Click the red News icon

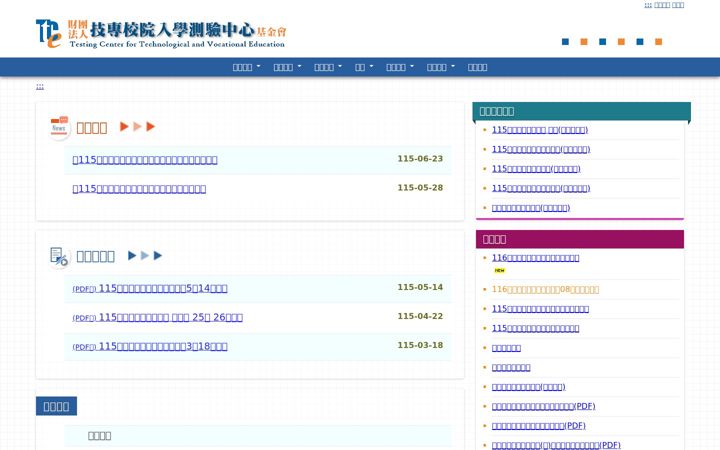59,127
